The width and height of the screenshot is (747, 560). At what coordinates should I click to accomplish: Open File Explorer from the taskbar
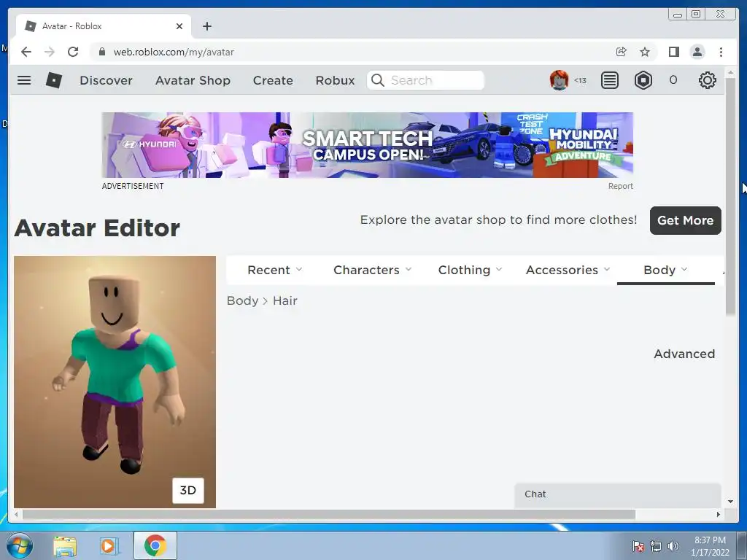(x=65, y=545)
